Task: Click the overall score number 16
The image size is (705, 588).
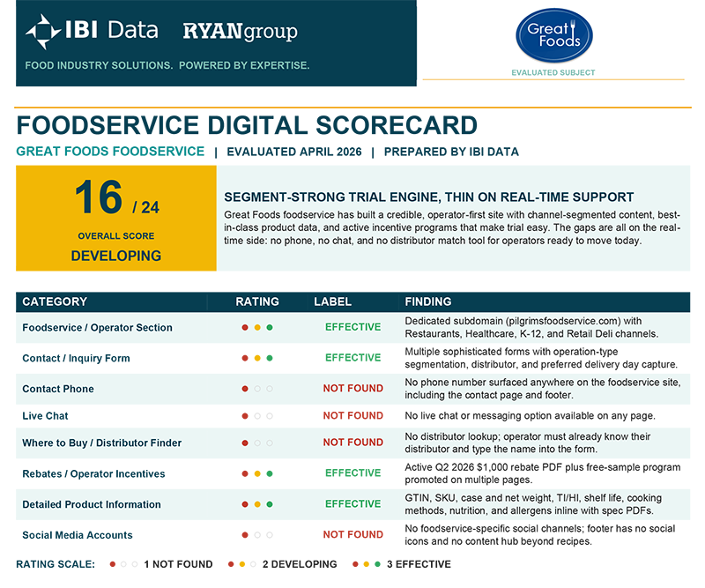Action: coord(99,197)
